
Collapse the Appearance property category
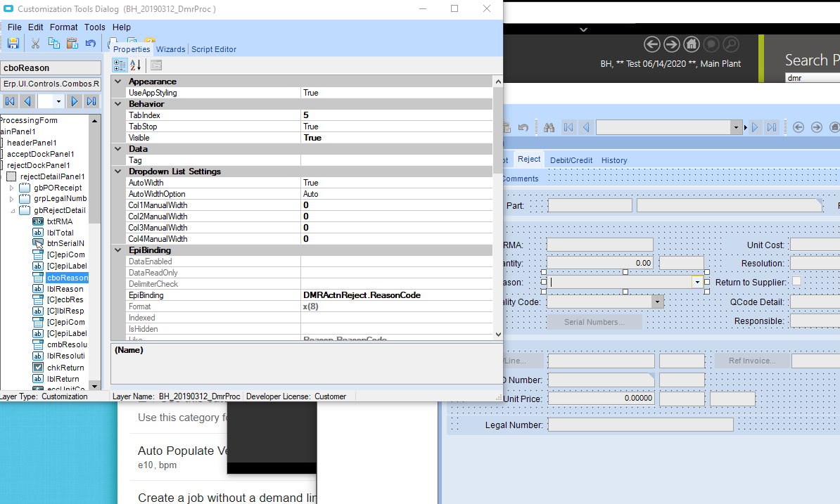pos(117,82)
